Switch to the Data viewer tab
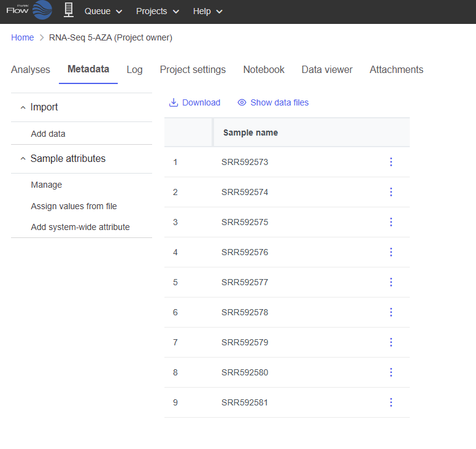The image size is (476, 449). 327,70
